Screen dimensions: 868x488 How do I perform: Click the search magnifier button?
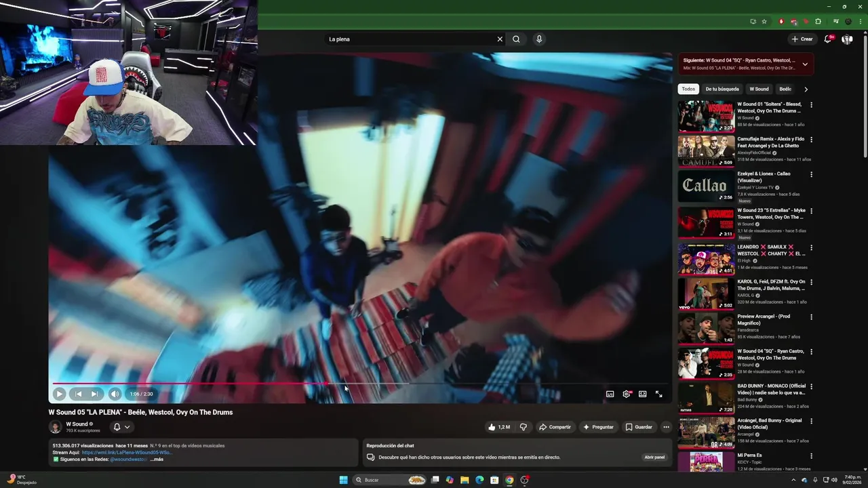(516, 39)
